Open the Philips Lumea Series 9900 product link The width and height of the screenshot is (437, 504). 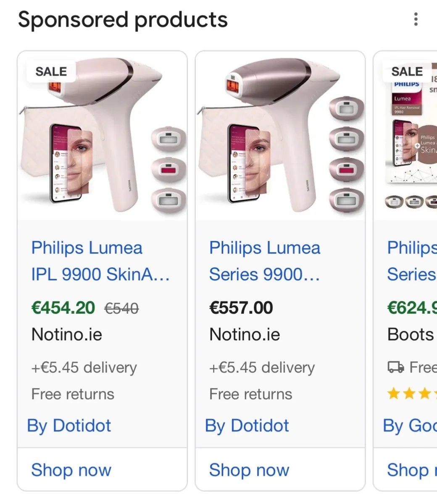pyautogui.click(x=265, y=261)
